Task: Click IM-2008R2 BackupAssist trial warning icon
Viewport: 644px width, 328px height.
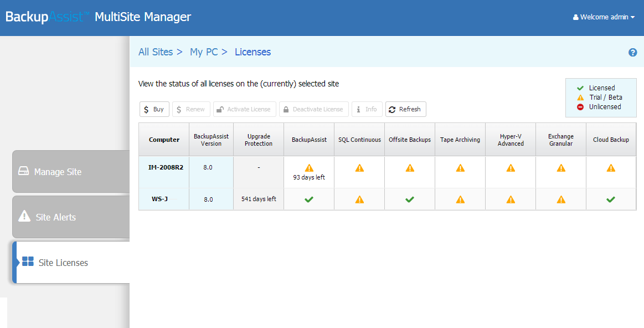Action: 310,168
